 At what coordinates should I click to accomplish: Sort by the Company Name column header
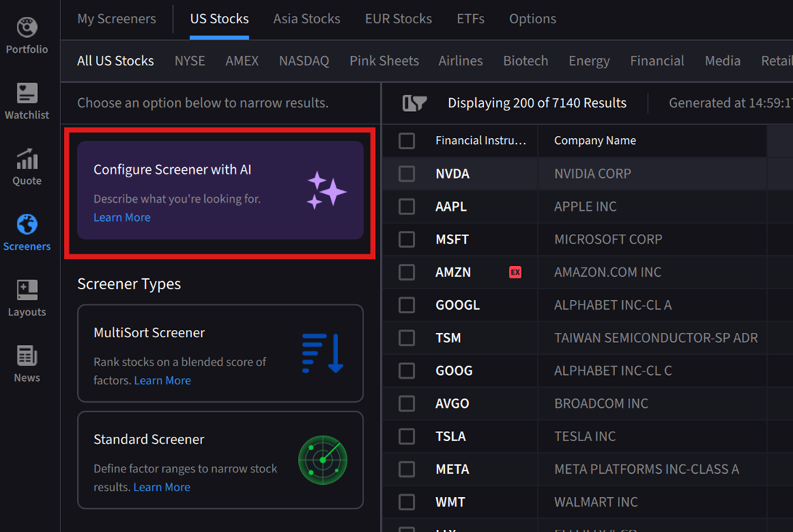pyautogui.click(x=595, y=140)
